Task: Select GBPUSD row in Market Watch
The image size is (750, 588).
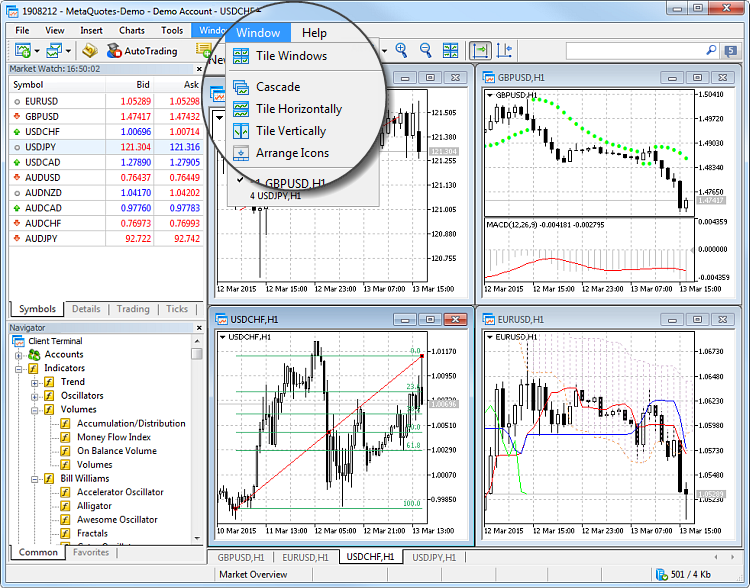Action: [106, 117]
